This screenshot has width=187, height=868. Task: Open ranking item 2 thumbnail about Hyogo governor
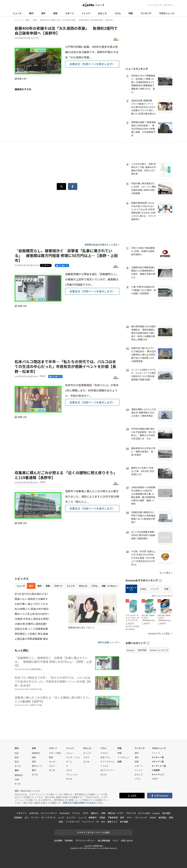[x=165, y=107]
